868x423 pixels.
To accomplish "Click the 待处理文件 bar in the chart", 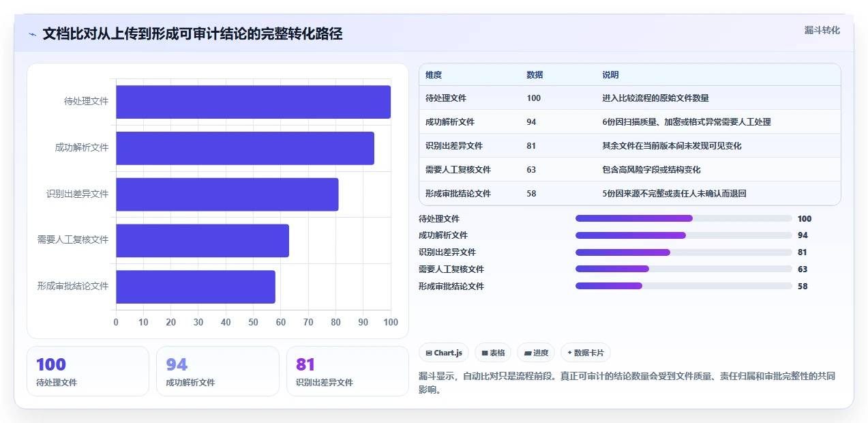I will coord(253,102).
